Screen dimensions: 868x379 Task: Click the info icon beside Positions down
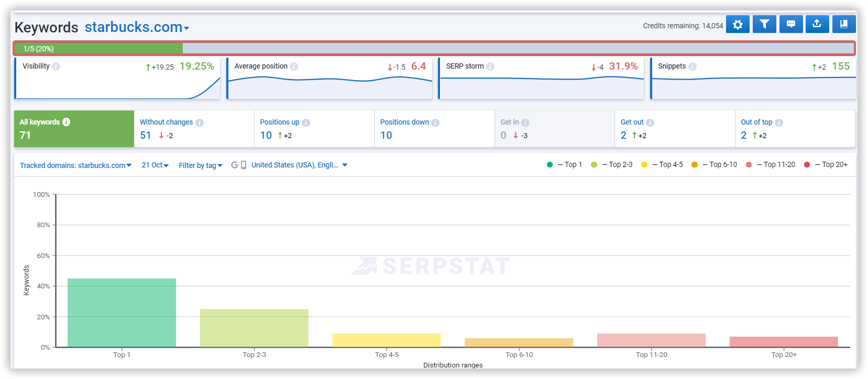point(435,122)
